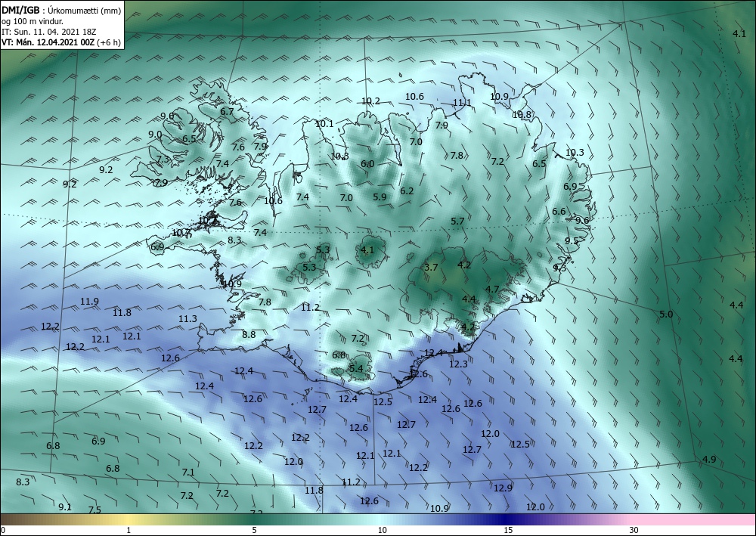The width and height of the screenshot is (756, 536).
Task: Select the '6.0' value on the map
Action: [x=367, y=164]
